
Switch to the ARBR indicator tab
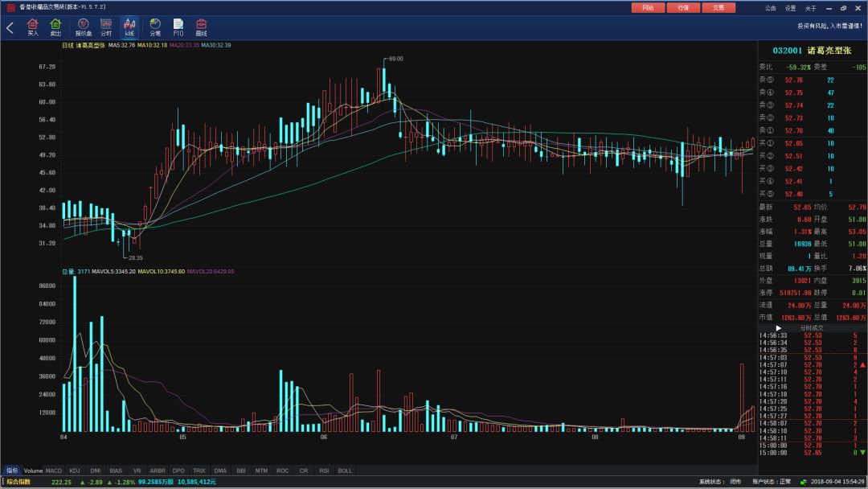(x=158, y=471)
